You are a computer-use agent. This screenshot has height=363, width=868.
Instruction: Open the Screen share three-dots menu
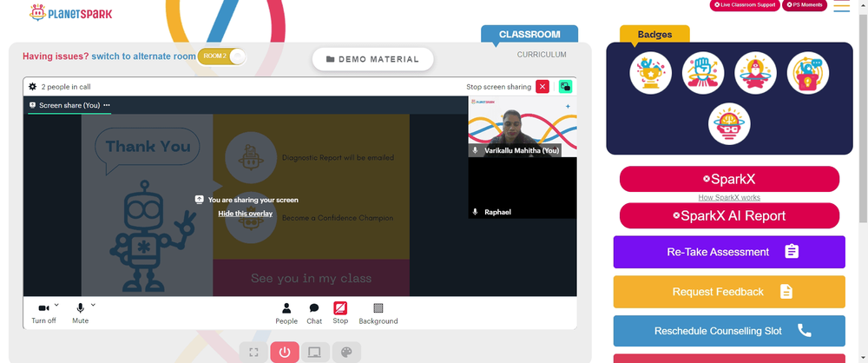tap(107, 105)
